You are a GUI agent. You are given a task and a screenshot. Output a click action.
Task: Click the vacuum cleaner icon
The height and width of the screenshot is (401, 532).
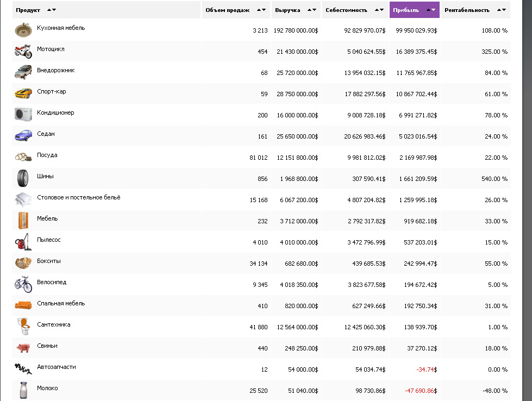pos(23,242)
